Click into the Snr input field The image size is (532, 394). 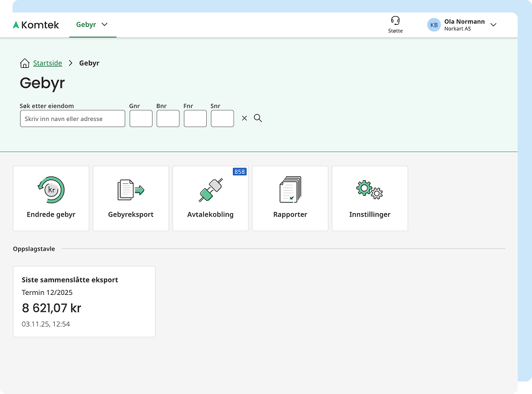[222, 118]
